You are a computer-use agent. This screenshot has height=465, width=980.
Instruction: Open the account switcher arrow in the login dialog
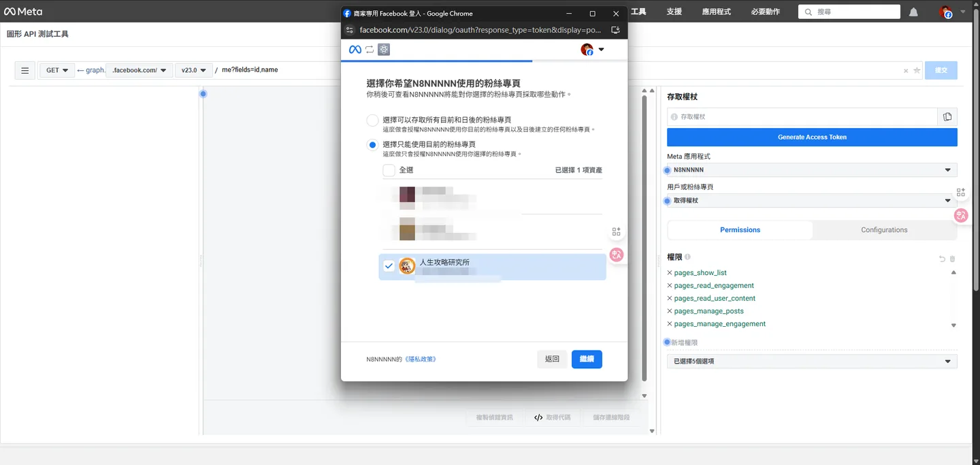coord(601,50)
